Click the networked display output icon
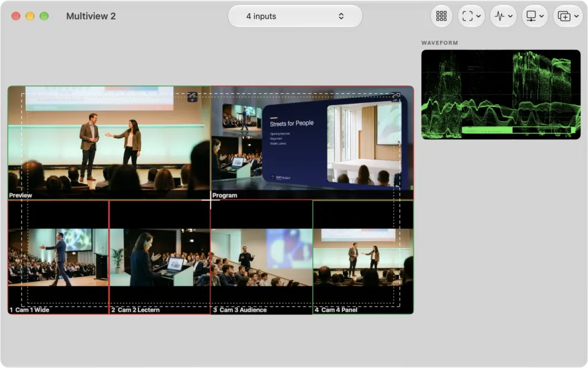 (x=531, y=16)
